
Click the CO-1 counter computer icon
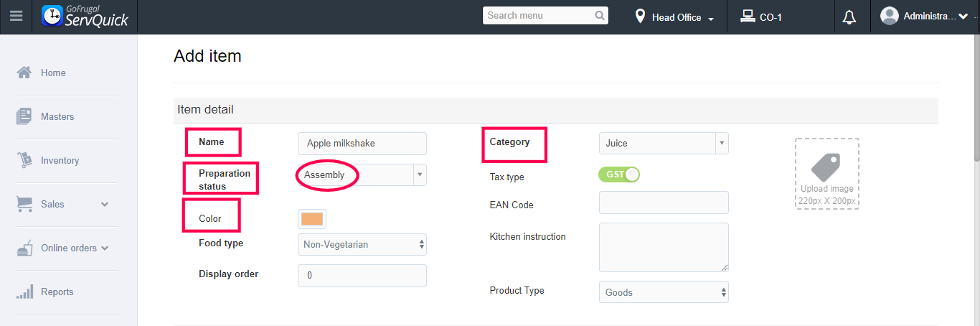(x=747, y=17)
